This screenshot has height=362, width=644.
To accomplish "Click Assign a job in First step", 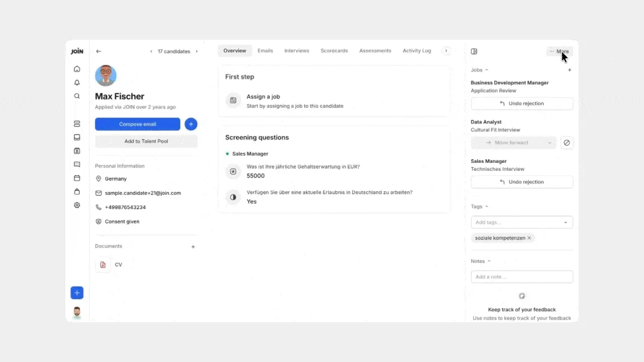I will (334, 101).
